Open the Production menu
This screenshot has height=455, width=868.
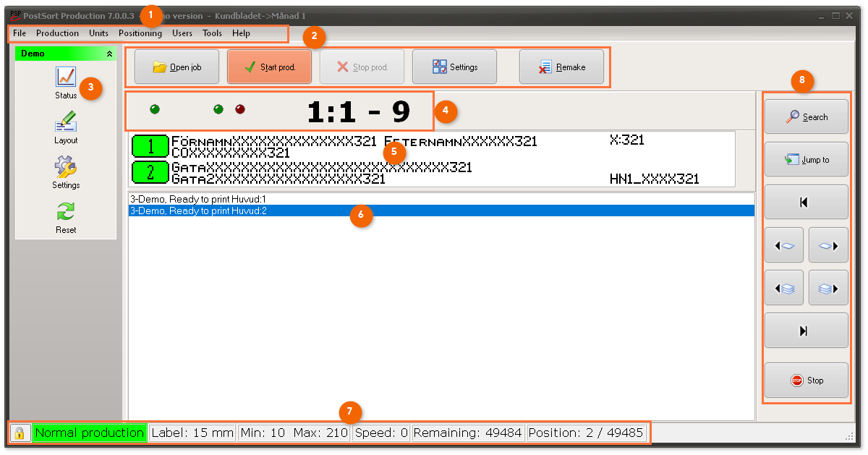pyautogui.click(x=57, y=33)
